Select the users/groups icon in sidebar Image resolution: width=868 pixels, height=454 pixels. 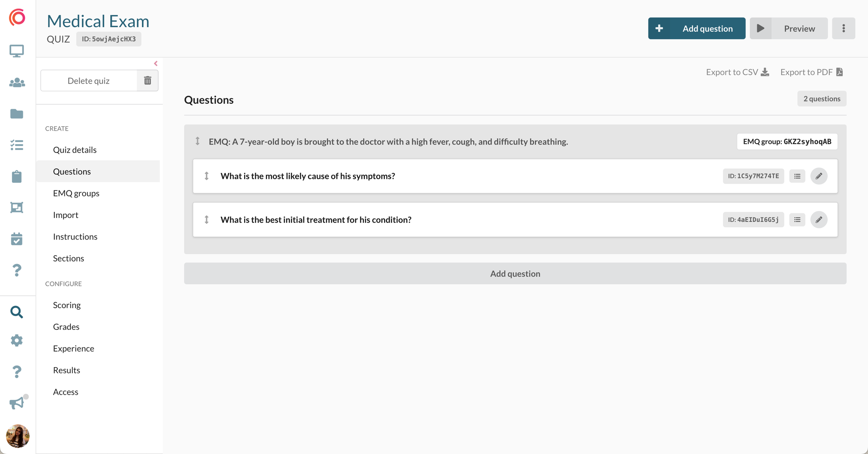point(17,83)
